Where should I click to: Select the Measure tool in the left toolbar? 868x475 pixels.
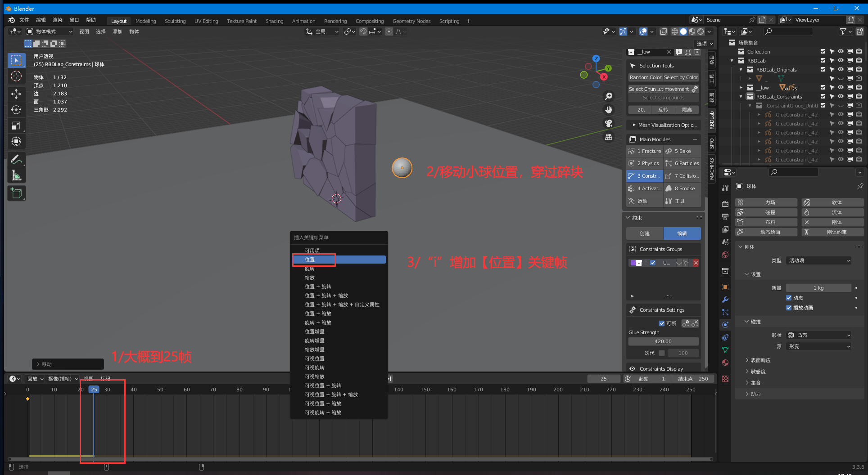coord(17,175)
